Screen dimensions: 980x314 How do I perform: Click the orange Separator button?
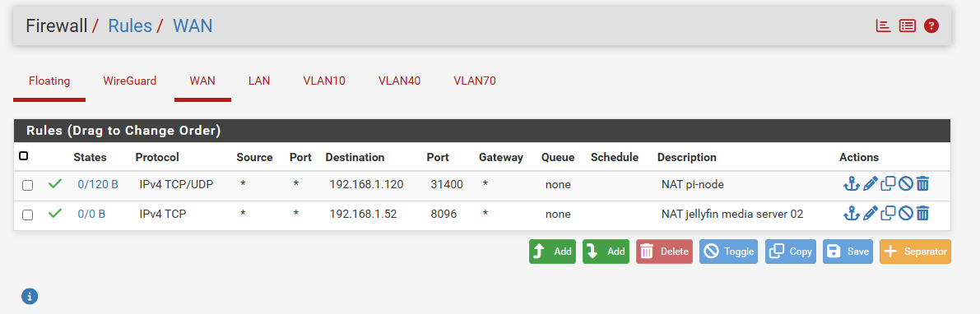915,252
